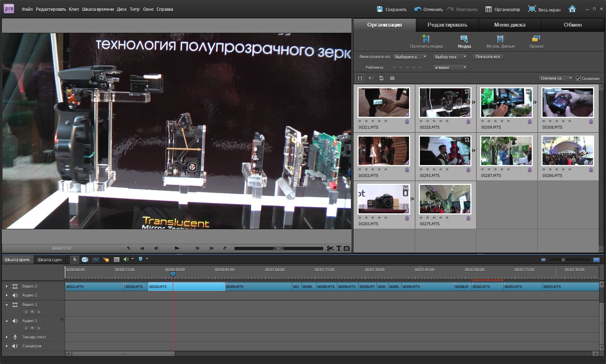Click the home icon in top bar
The width and height of the screenshot is (606, 364).
tap(572, 9)
